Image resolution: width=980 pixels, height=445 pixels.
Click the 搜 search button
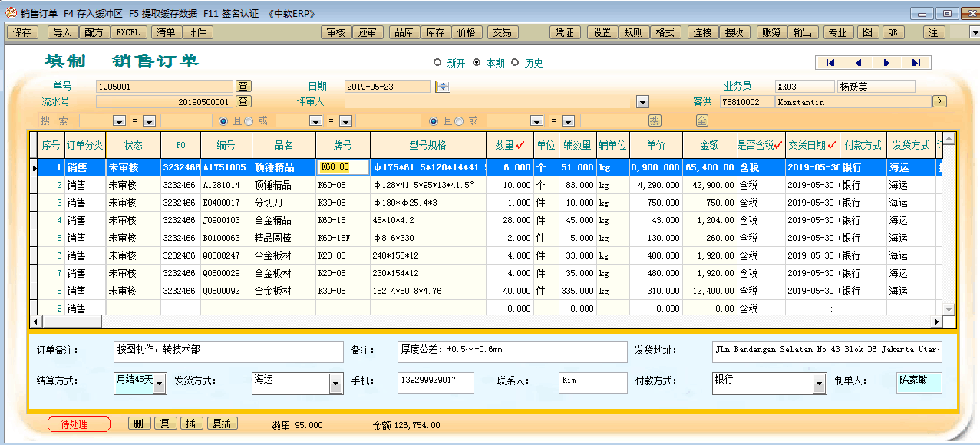654,120
